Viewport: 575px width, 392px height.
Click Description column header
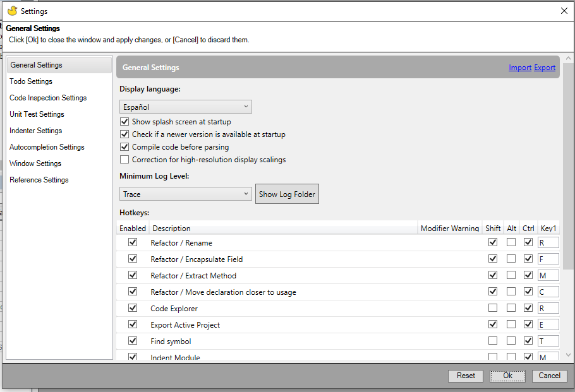[x=283, y=229]
